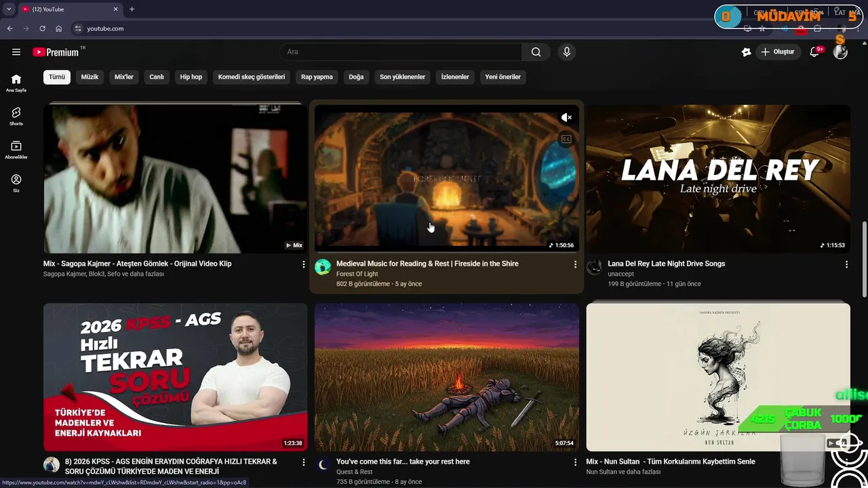This screenshot has height=488, width=868.
Task: Start voice search with microphone icon
Action: coord(567,52)
